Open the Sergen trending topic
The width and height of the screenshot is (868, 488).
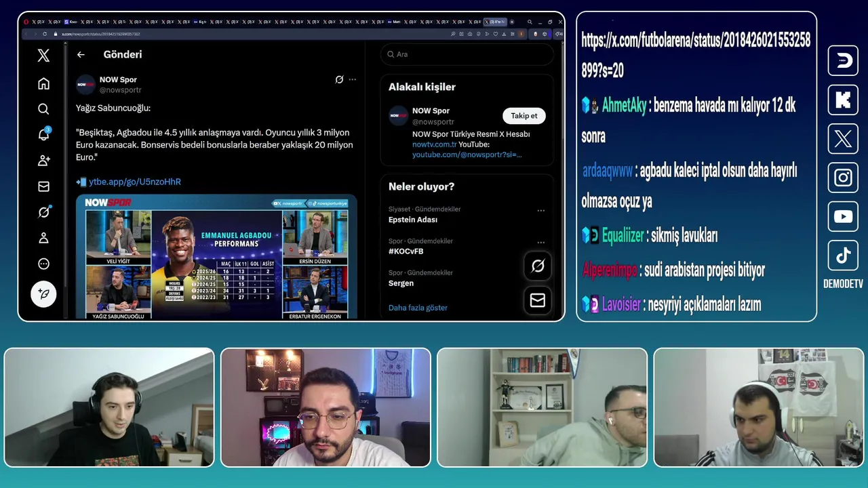(x=401, y=283)
